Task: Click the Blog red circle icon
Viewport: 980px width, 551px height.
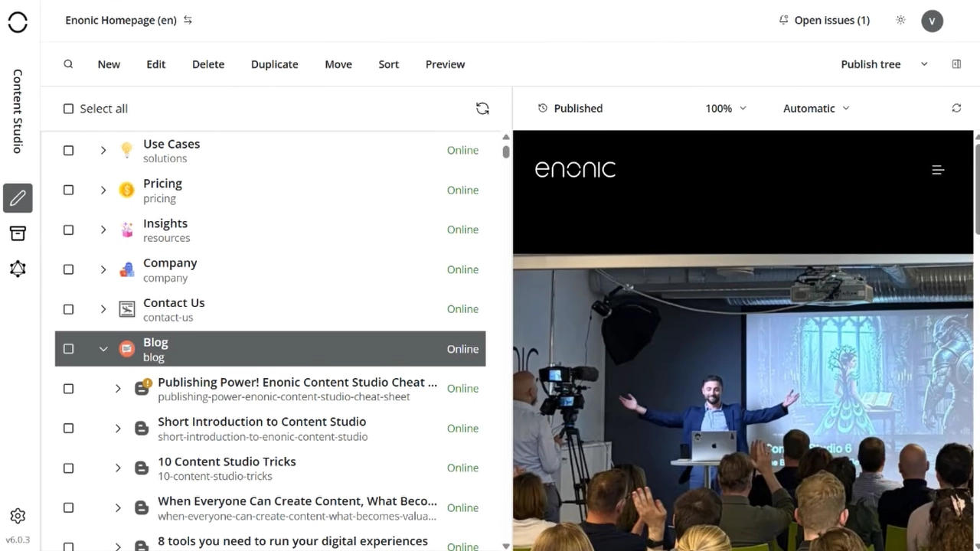Action: [x=127, y=349]
